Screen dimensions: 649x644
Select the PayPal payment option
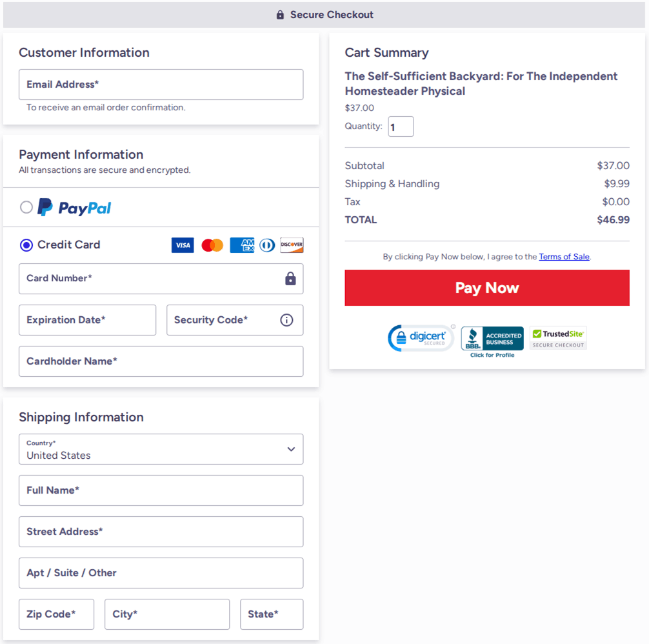click(x=26, y=207)
